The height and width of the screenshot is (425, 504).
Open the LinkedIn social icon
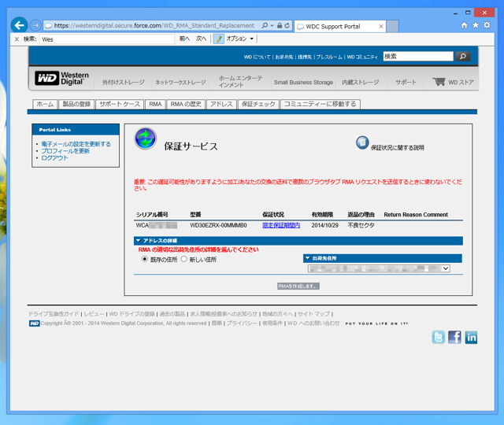471,338
